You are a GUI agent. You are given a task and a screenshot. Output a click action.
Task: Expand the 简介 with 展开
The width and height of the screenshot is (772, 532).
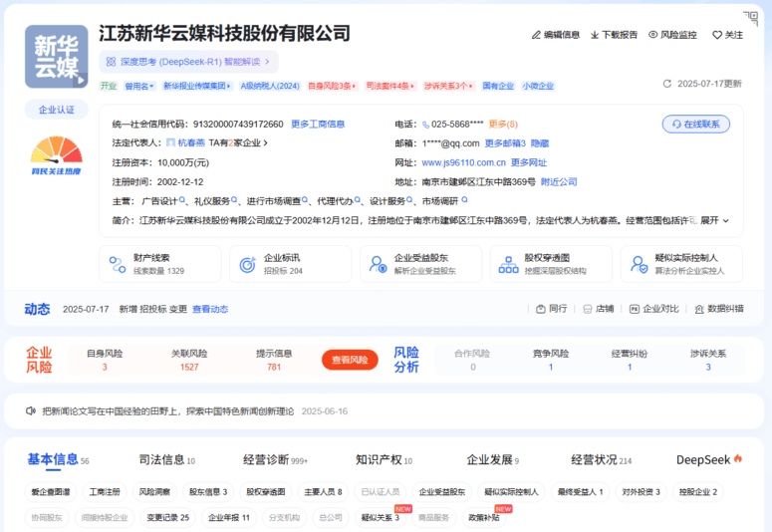714,220
